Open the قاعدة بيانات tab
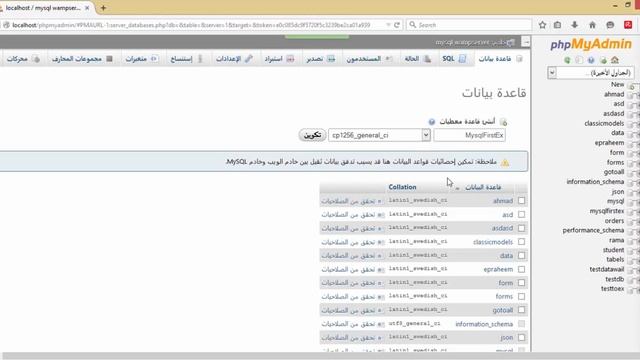This screenshot has height=360, width=640. pos(500,59)
